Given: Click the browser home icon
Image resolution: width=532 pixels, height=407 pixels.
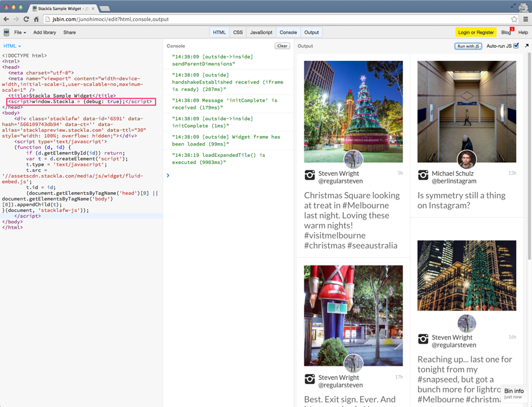Looking at the screenshot, I should [x=36, y=20].
